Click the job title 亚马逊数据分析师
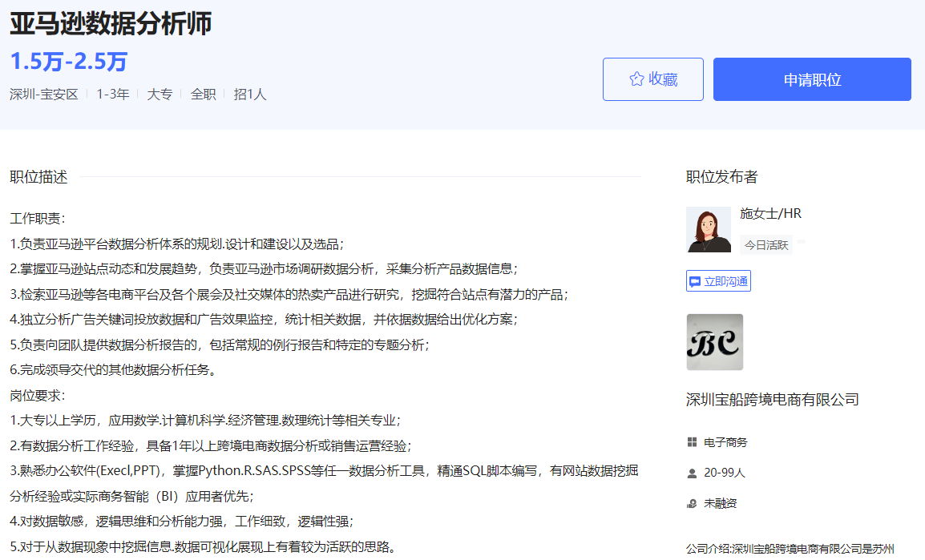925x560 pixels. (x=111, y=24)
